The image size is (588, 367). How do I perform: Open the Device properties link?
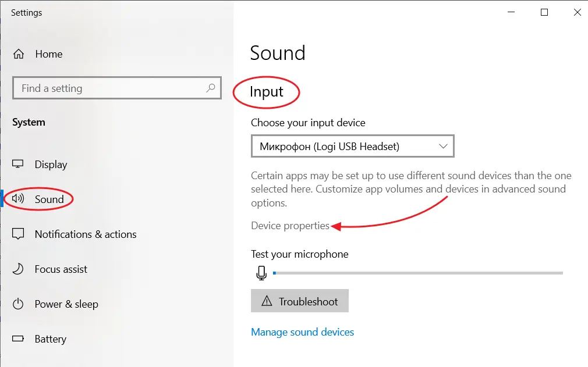pyautogui.click(x=290, y=226)
